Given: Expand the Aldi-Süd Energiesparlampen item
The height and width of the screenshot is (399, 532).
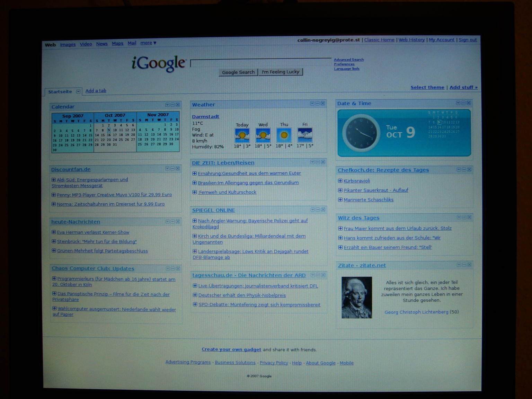Looking at the screenshot, I should coord(54,180).
